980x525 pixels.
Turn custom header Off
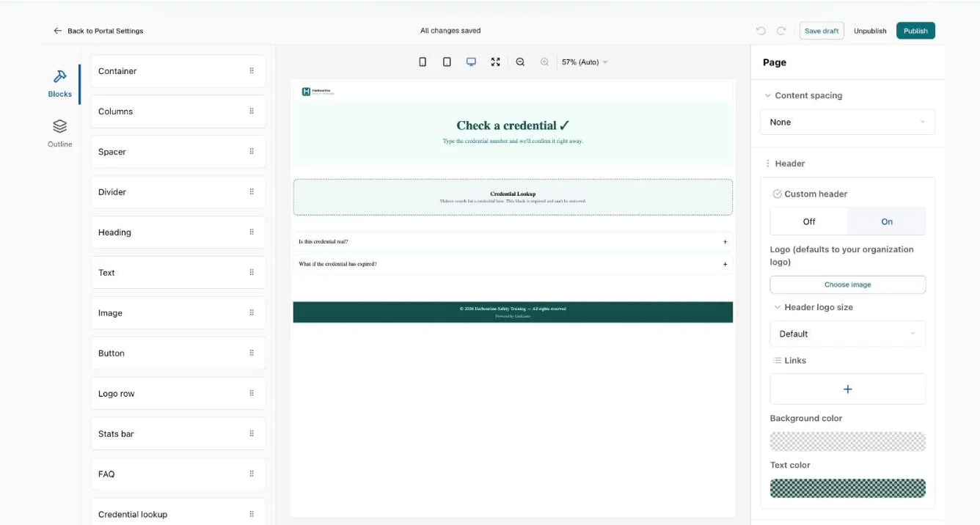click(809, 221)
